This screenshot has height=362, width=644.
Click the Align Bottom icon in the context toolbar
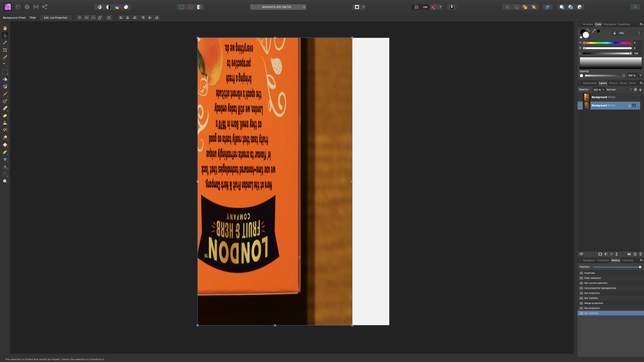click(x=157, y=17)
